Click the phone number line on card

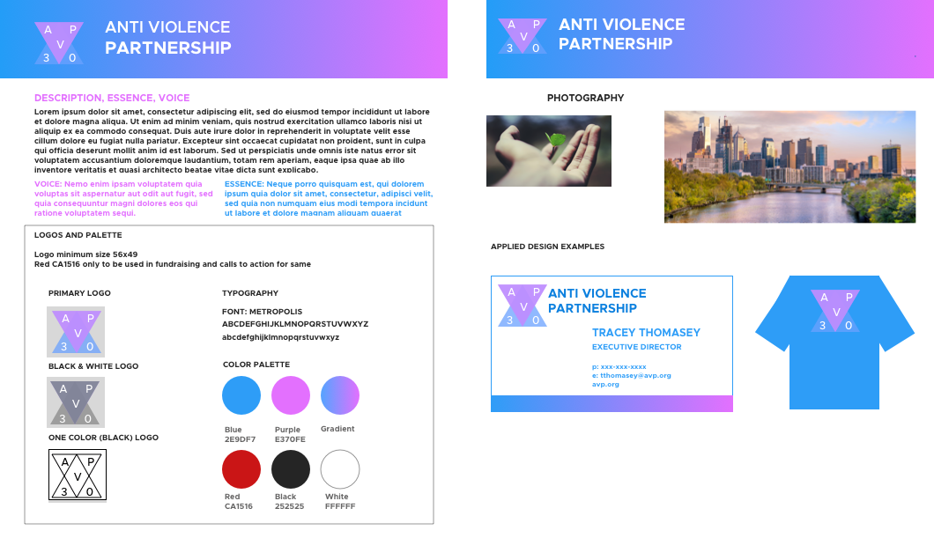pos(619,367)
